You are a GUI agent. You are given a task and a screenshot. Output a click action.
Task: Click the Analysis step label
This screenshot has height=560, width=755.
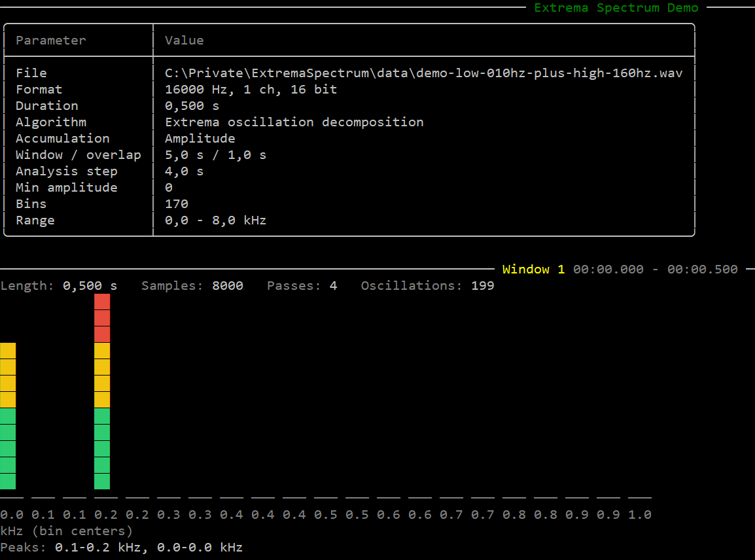[67, 171]
